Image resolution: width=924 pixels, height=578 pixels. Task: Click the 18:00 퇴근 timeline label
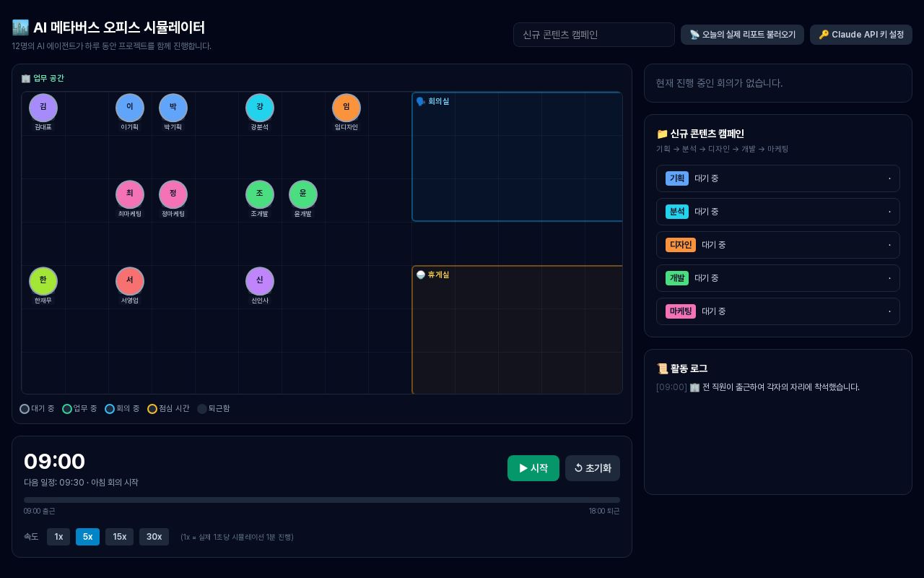point(604,512)
